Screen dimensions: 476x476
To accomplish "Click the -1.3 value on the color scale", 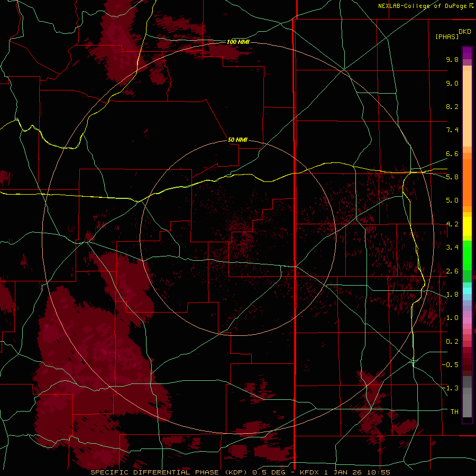I will (x=450, y=388).
